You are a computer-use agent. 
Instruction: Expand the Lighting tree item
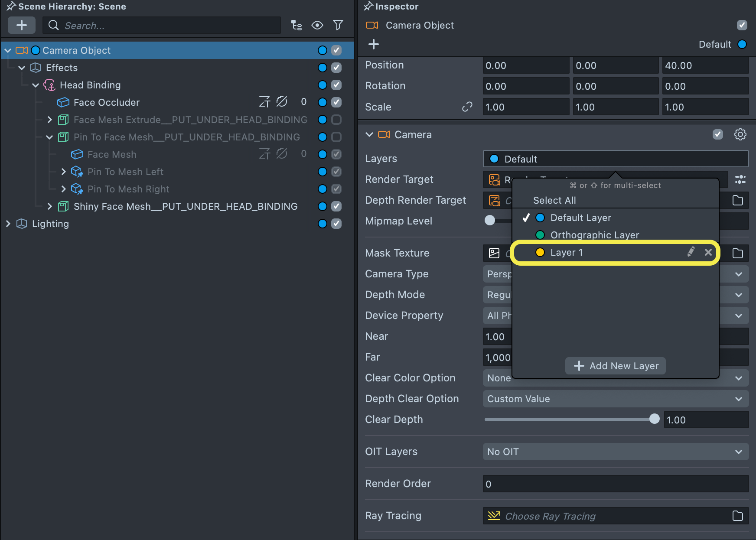(x=8, y=224)
